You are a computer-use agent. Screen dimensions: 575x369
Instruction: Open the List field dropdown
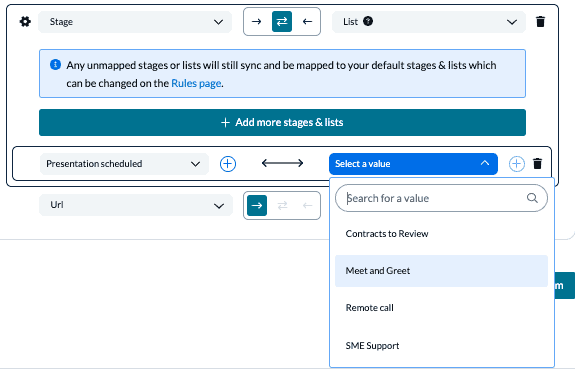[429, 22]
